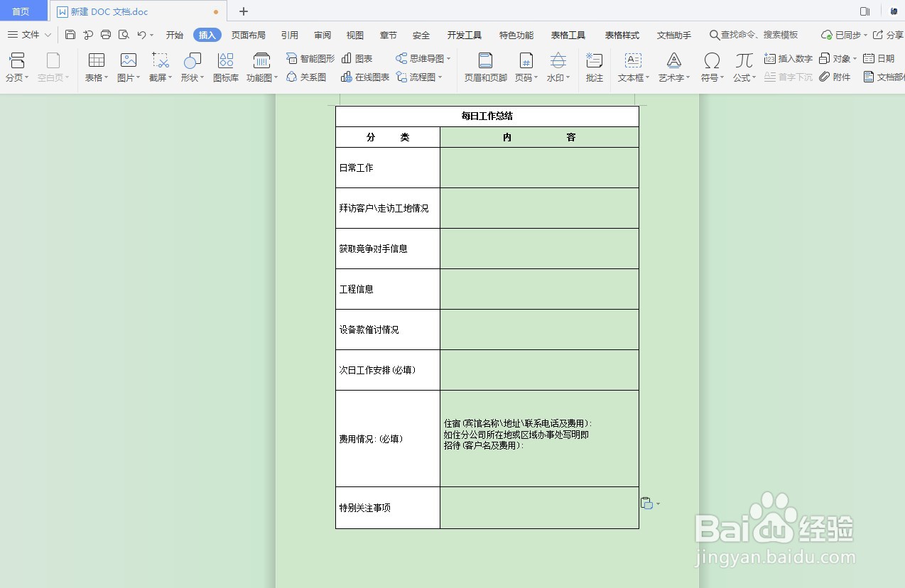This screenshot has height=588, width=905.
Task: Expand the 思维导图 mind map dropdown
Action: [449, 59]
